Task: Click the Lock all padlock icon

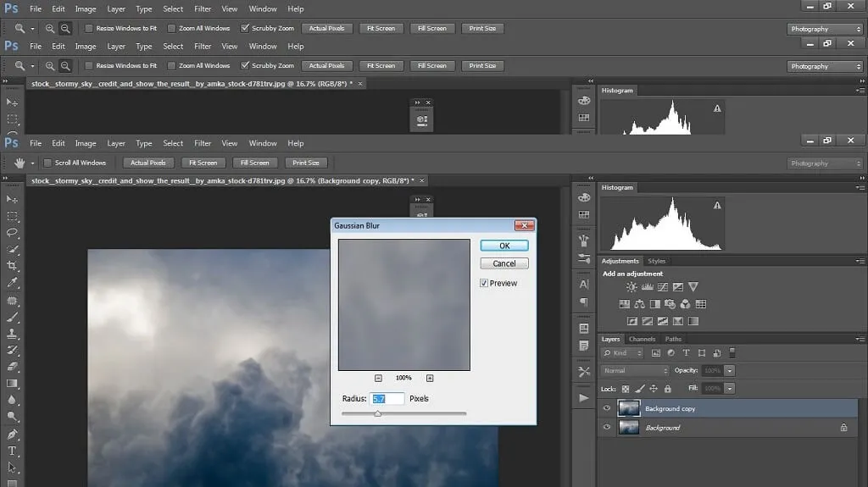Action: (668, 389)
